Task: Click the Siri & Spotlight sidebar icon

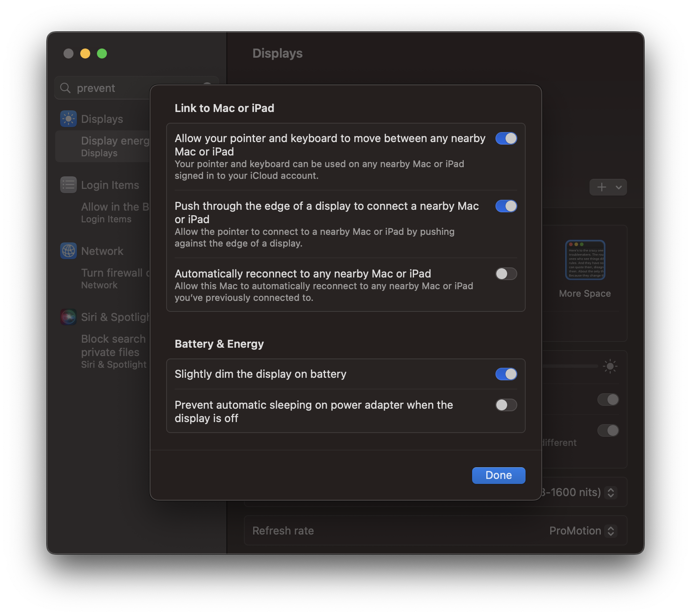Action: click(x=69, y=317)
